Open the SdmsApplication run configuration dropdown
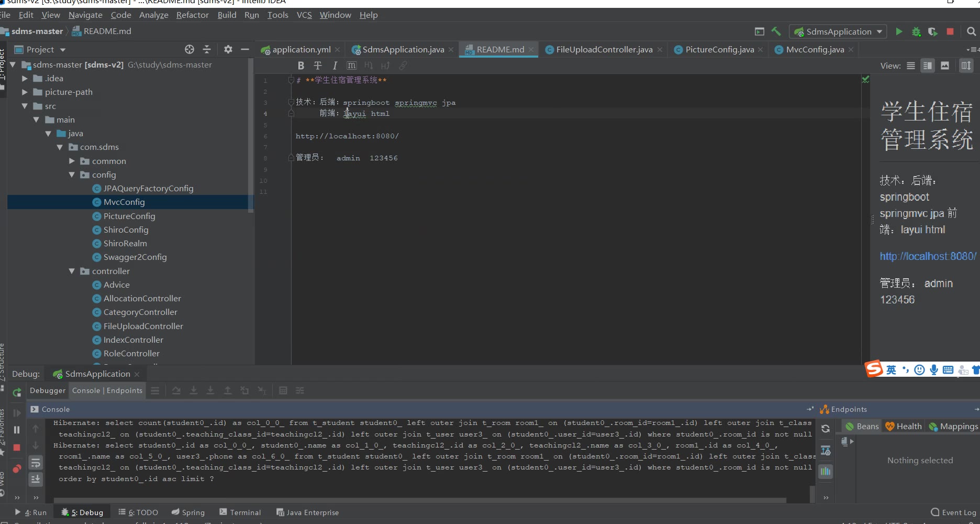This screenshot has width=980, height=524. [839, 31]
